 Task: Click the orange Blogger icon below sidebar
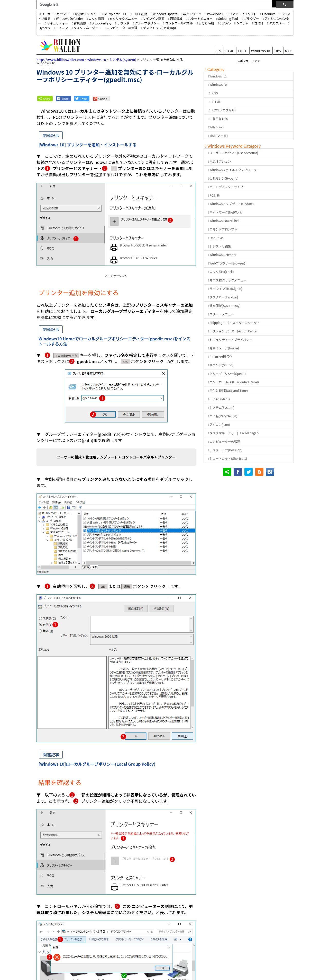pyautogui.click(x=259, y=472)
